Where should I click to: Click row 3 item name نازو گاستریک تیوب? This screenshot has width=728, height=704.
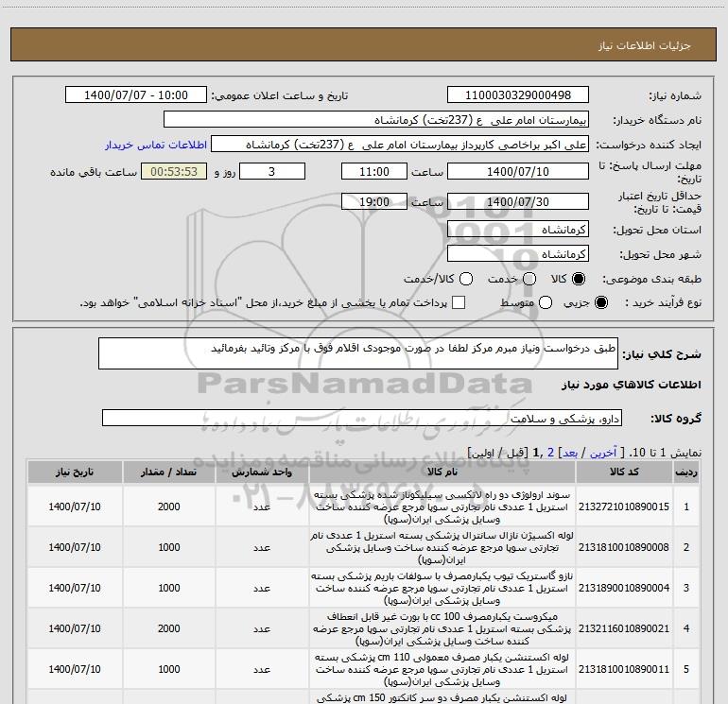(442, 588)
